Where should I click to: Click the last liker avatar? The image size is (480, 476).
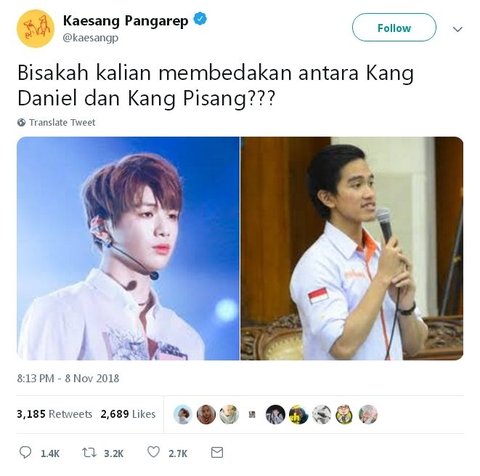(368, 414)
